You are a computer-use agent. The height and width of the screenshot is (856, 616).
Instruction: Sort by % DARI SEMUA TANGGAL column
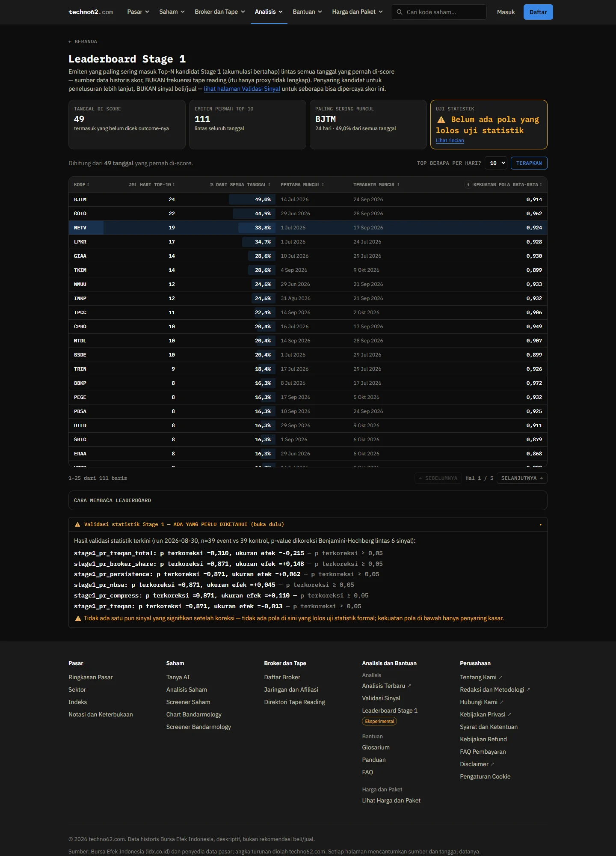click(240, 184)
